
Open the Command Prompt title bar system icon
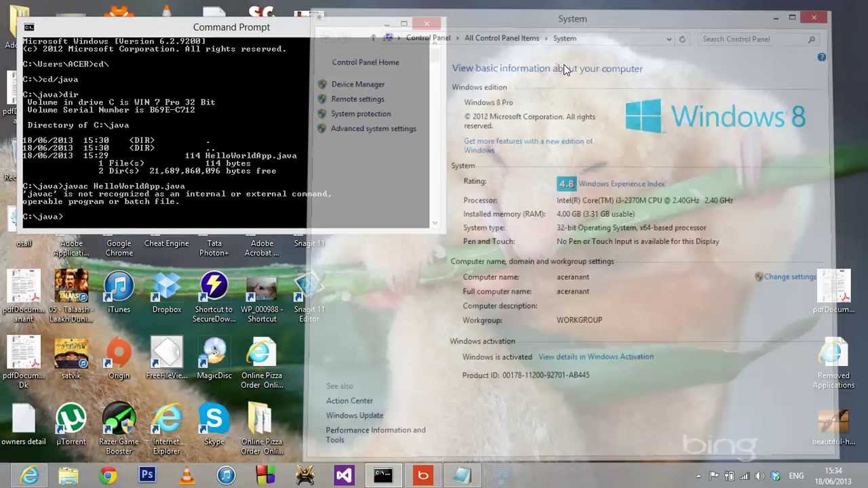coord(29,27)
